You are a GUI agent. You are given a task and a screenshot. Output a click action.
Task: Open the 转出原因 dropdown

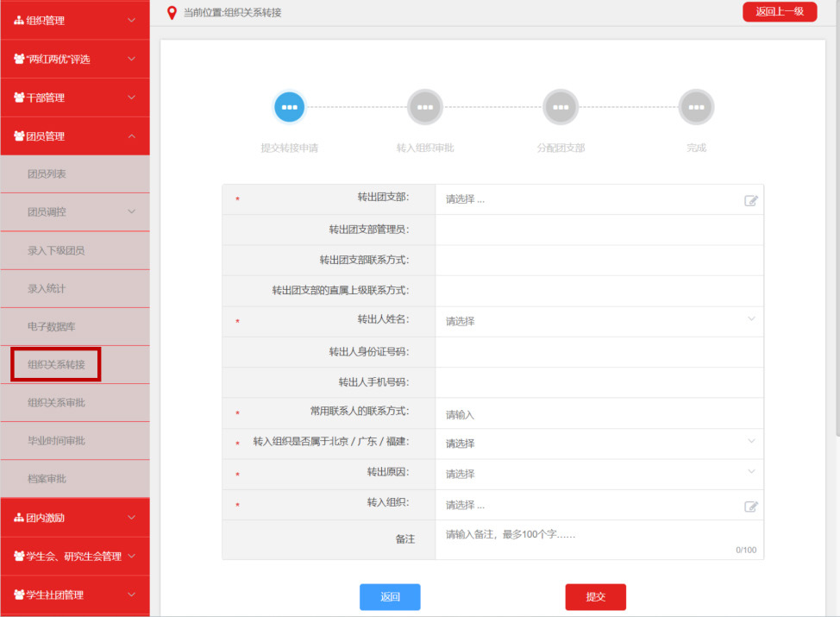599,474
